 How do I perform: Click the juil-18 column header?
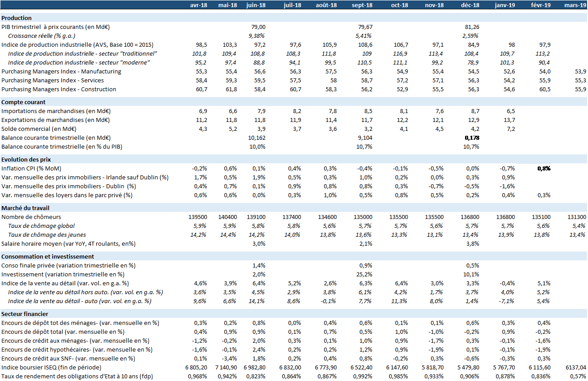click(292, 5)
